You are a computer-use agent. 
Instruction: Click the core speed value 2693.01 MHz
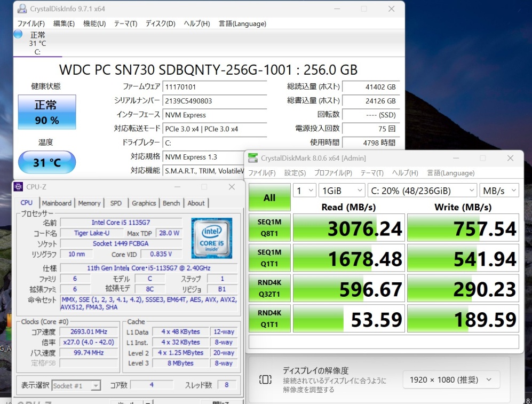(x=89, y=331)
